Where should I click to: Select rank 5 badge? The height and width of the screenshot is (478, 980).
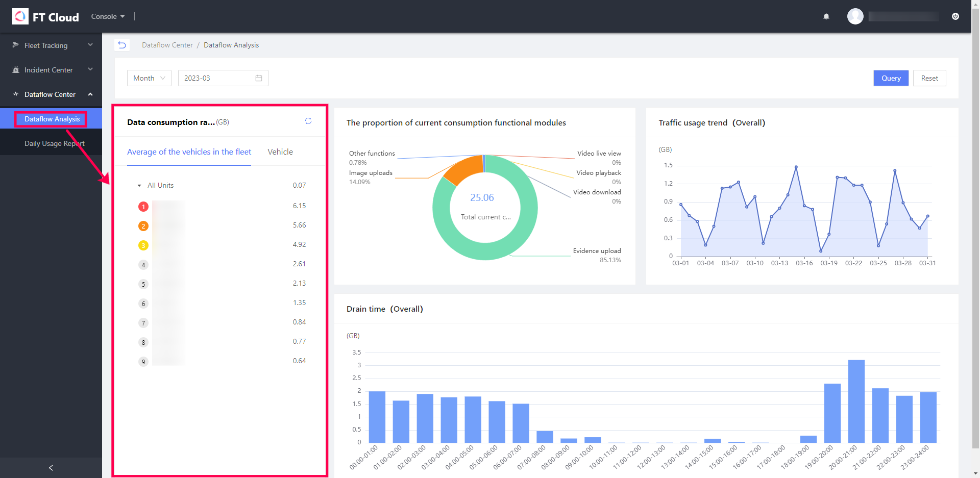(143, 284)
